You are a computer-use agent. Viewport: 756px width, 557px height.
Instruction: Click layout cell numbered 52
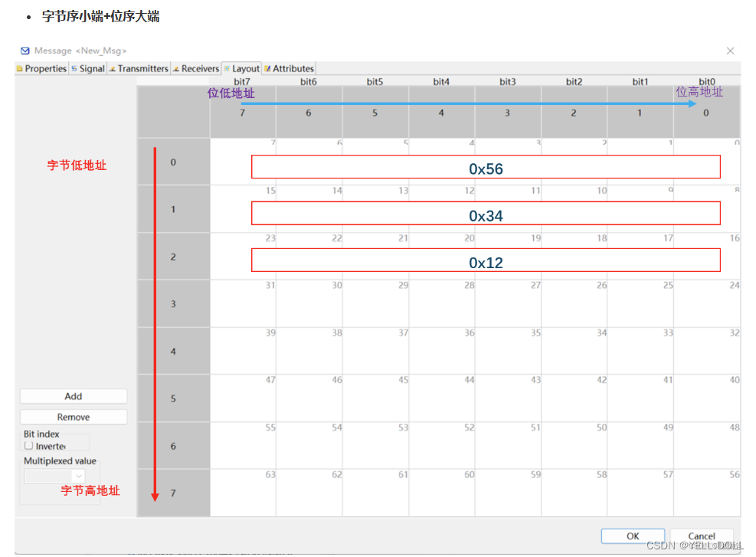tap(442, 446)
